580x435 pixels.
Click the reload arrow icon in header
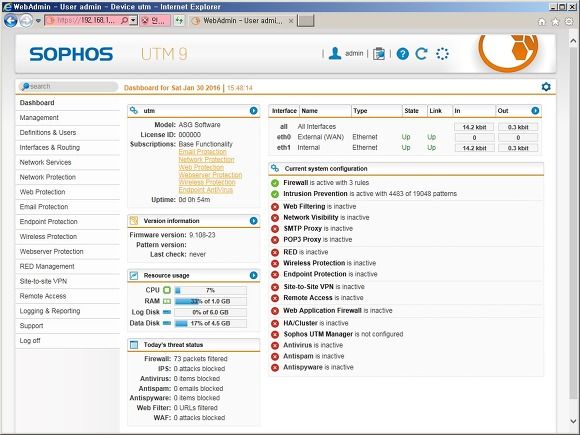pyautogui.click(x=421, y=54)
